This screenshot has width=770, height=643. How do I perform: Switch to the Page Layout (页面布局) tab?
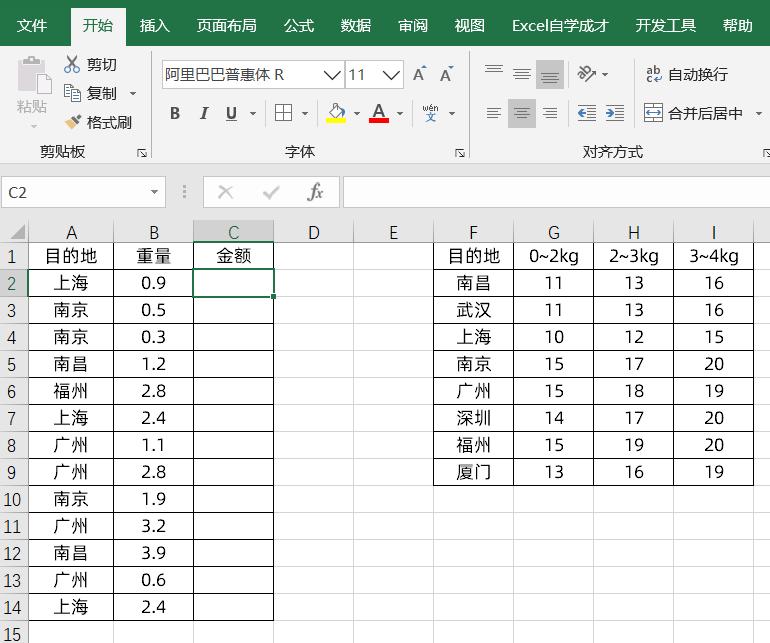(x=226, y=26)
